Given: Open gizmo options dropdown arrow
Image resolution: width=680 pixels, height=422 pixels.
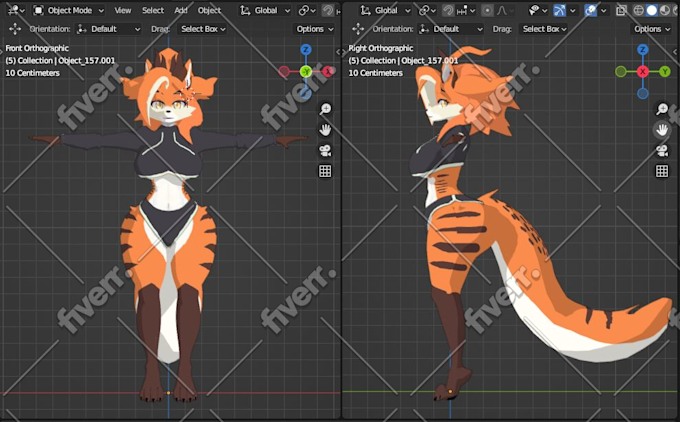Looking at the screenshot, I should (573, 10).
